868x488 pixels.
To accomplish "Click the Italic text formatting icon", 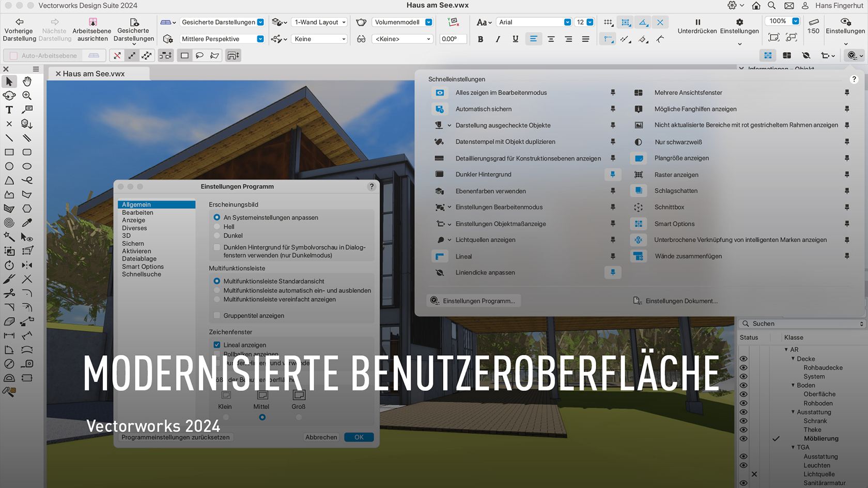I will click(x=498, y=39).
